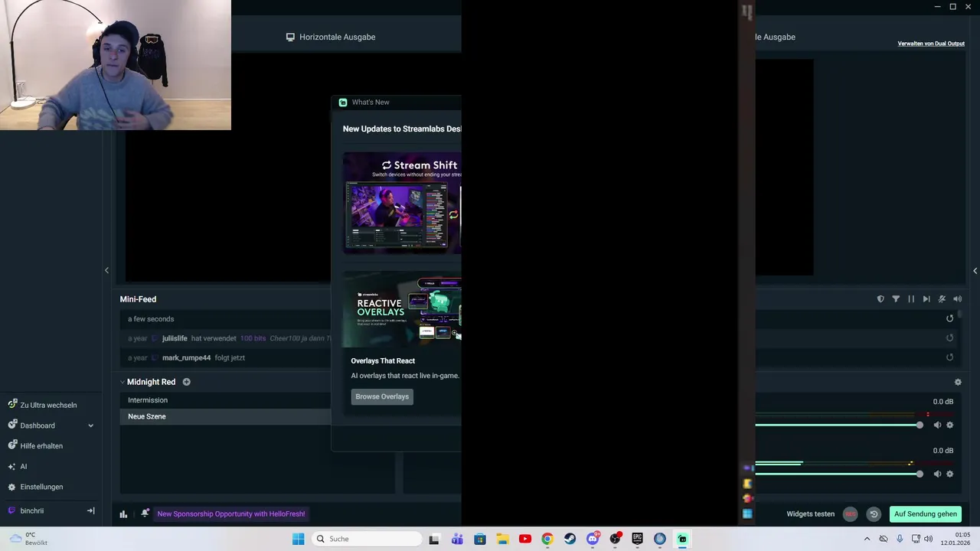Click the mini-feed filter funnel icon
980x551 pixels.
pyautogui.click(x=896, y=299)
